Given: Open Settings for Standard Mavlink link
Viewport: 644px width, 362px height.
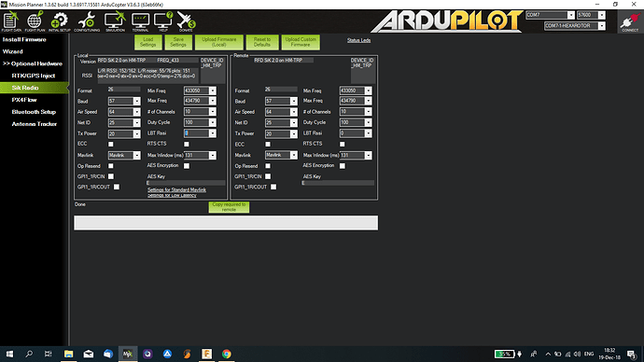Looking at the screenshot, I should tap(176, 189).
